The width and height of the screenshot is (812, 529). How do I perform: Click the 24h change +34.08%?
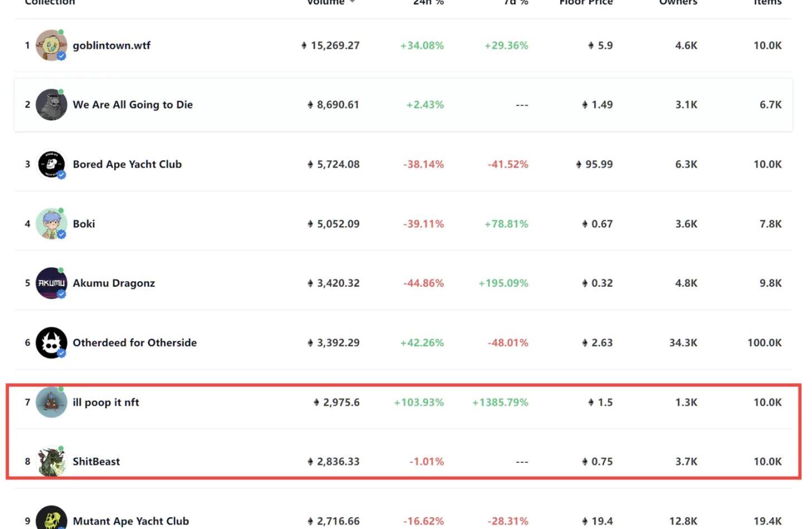[x=422, y=46]
